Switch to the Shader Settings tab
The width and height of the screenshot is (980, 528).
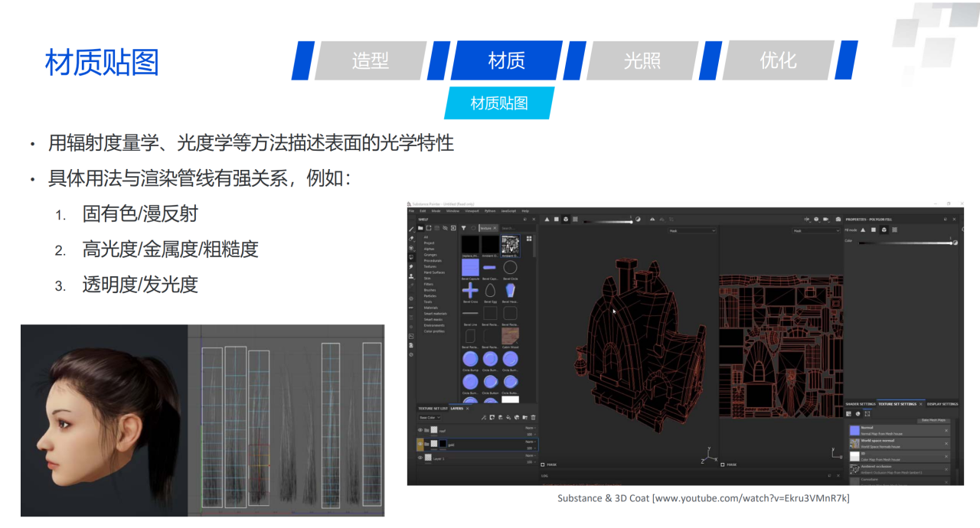coord(860,403)
